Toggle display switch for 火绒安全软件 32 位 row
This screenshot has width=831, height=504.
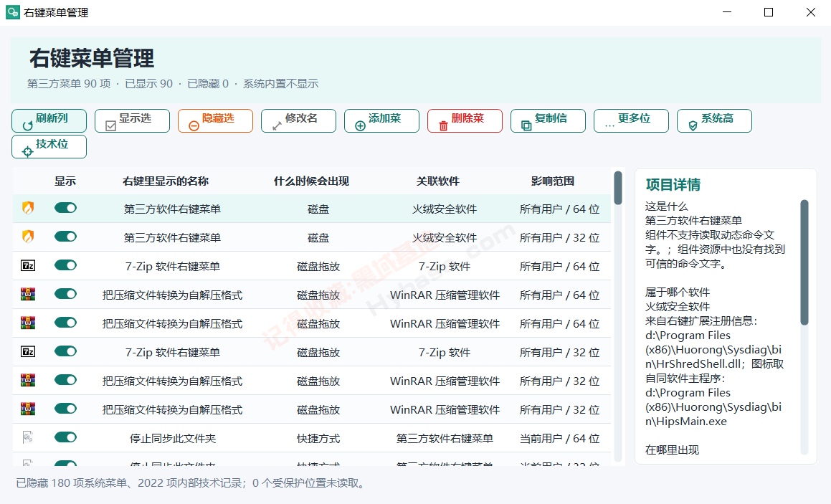pyautogui.click(x=66, y=237)
